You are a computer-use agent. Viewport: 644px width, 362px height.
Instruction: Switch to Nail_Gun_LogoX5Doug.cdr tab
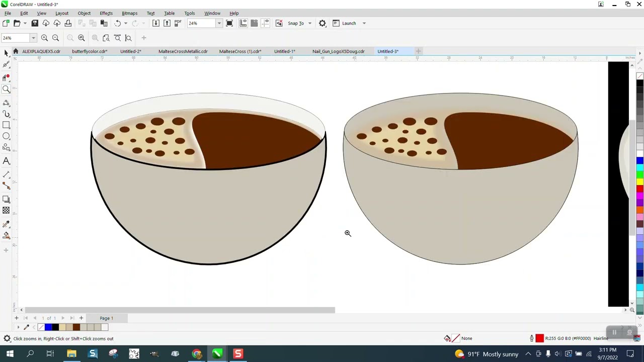338,51
